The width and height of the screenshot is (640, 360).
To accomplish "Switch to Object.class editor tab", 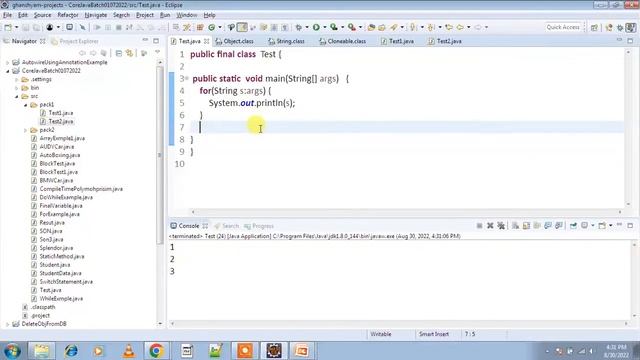I will tap(234, 41).
